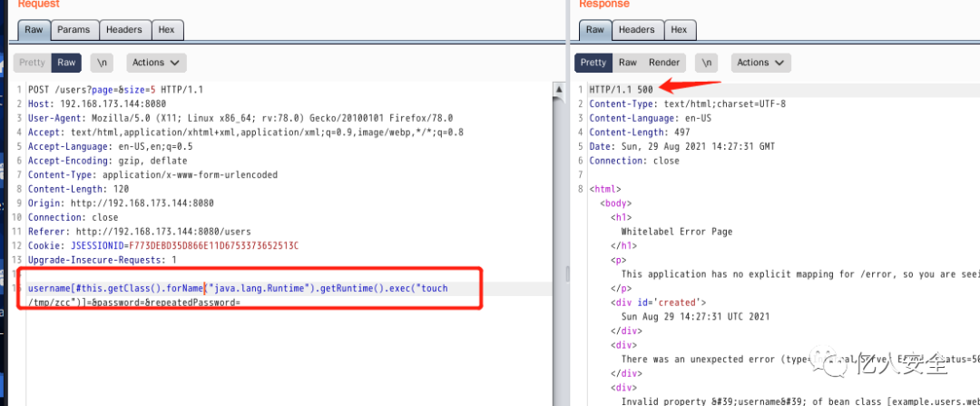Click the Whitelabel Error Page text

[x=677, y=232]
